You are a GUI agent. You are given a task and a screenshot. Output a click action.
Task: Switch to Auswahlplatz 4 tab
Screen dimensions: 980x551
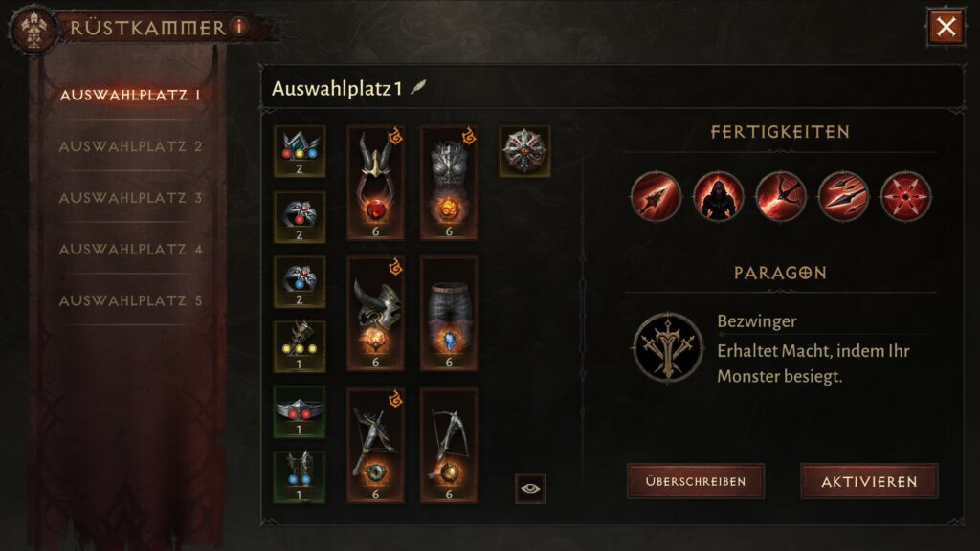130,250
